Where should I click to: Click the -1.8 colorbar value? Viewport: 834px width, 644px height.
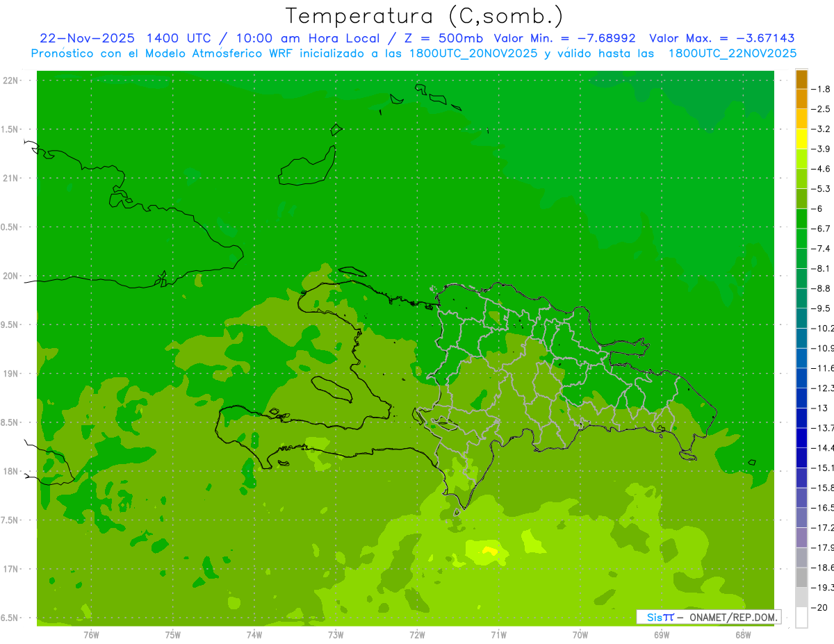[821, 89]
